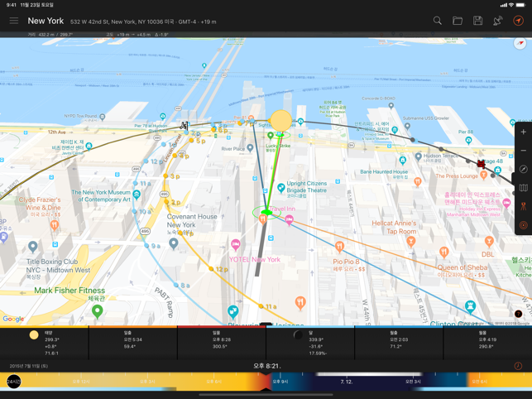
Task: Zoom in with the plus button
Action: click(523, 132)
